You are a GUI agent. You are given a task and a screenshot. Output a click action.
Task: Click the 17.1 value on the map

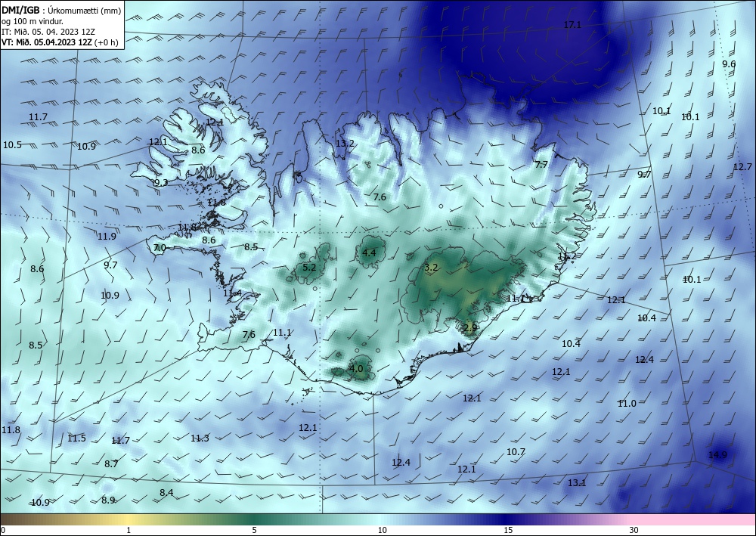tap(572, 25)
